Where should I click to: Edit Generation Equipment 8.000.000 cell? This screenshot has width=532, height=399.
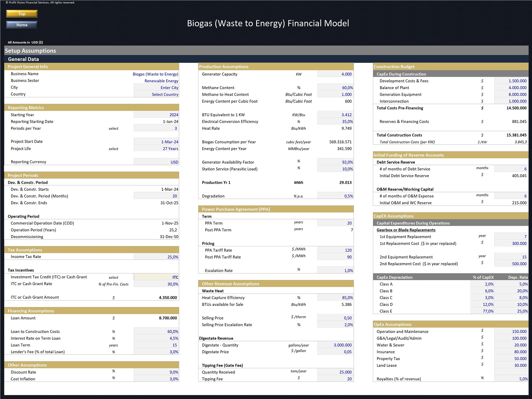tap(511, 94)
